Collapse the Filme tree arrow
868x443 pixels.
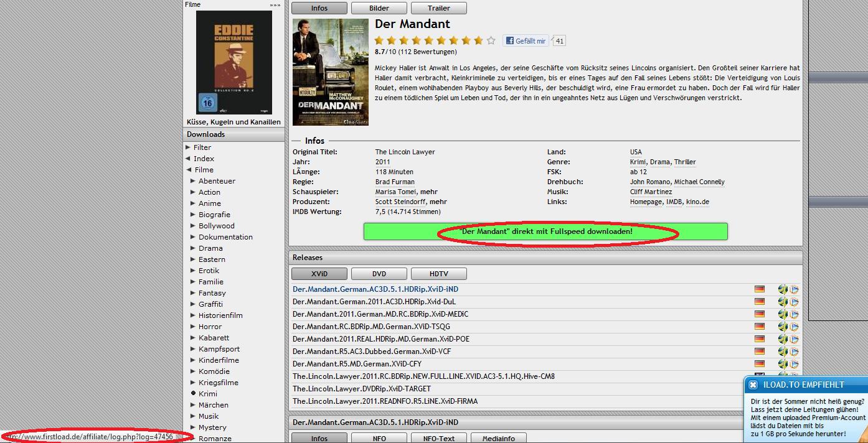pyautogui.click(x=188, y=170)
